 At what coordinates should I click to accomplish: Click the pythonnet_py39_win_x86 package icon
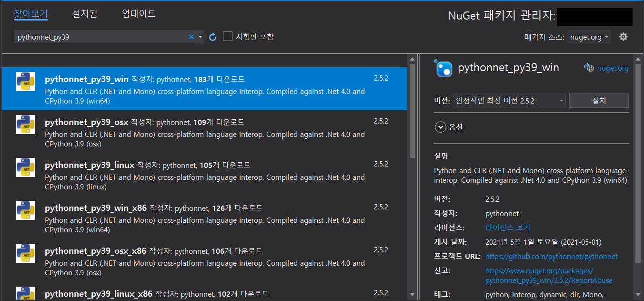pos(26,210)
